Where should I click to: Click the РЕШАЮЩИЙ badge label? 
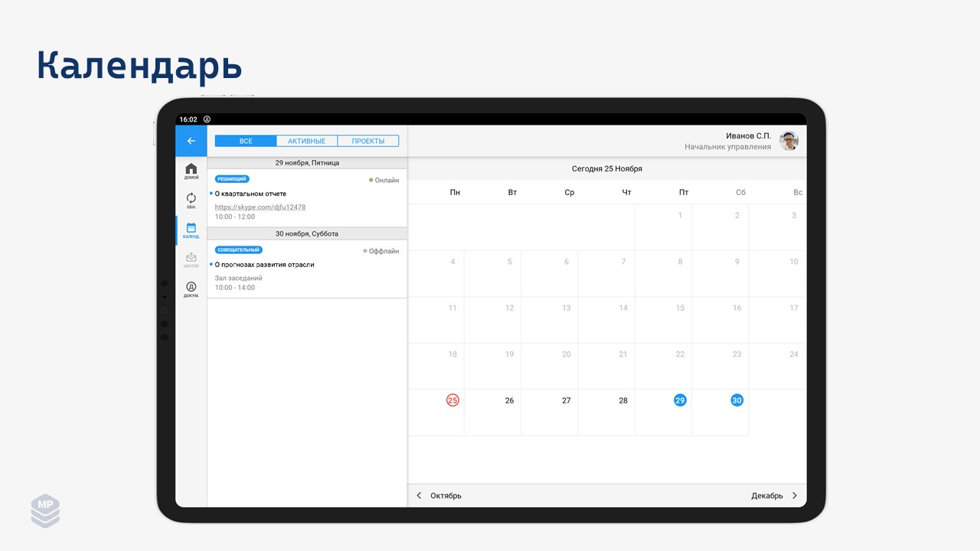232,179
